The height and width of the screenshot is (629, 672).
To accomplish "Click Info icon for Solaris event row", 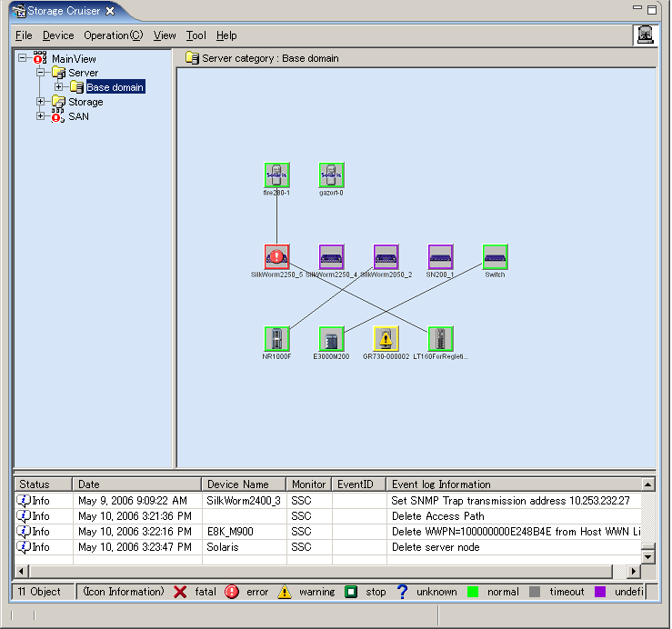I will coord(24,547).
